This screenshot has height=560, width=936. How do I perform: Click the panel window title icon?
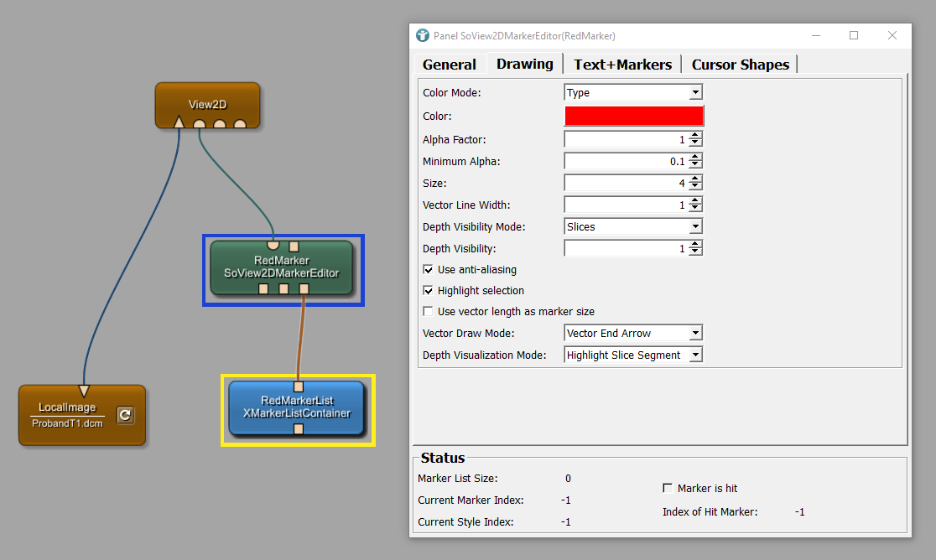coord(422,36)
